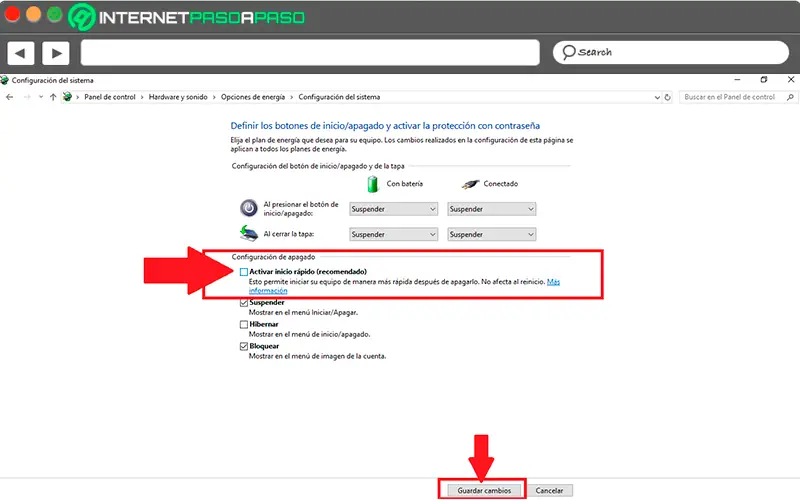Viewport: 800px width, 500px height.
Task: Enable the Hibernar checkbox
Action: click(244, 324)
